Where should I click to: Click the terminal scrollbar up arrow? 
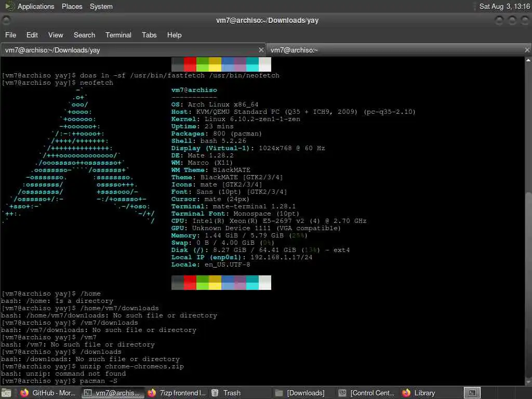pyautogui.click(x=528, y=60)
